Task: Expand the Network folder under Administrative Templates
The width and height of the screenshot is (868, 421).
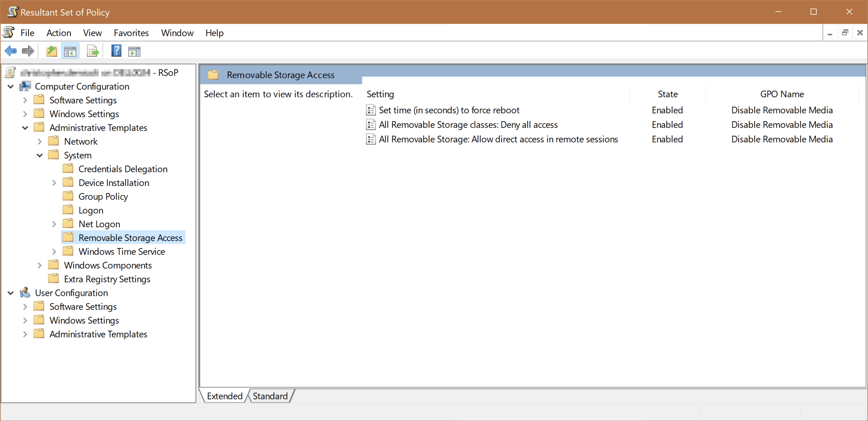Action: pos(42,141)
